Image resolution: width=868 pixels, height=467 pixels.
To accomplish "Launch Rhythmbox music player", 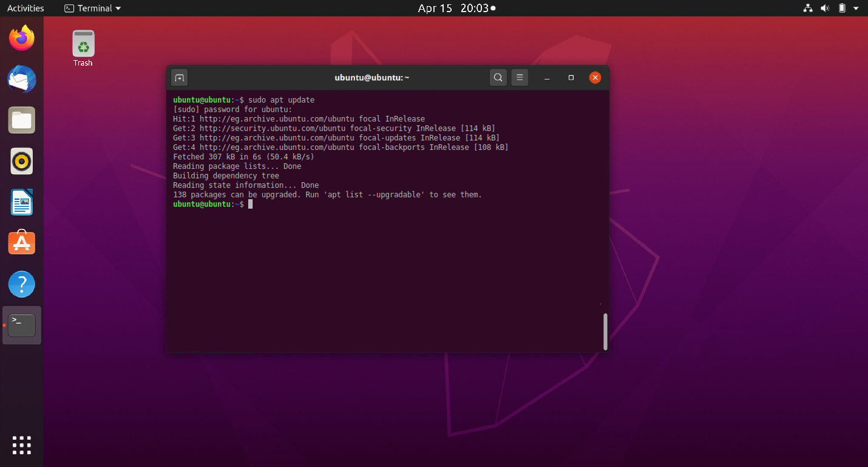I will (21, 161).
